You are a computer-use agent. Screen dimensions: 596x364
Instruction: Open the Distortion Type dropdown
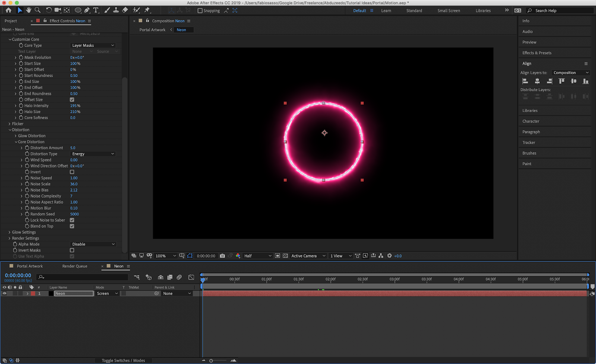[x=93, y=154]
